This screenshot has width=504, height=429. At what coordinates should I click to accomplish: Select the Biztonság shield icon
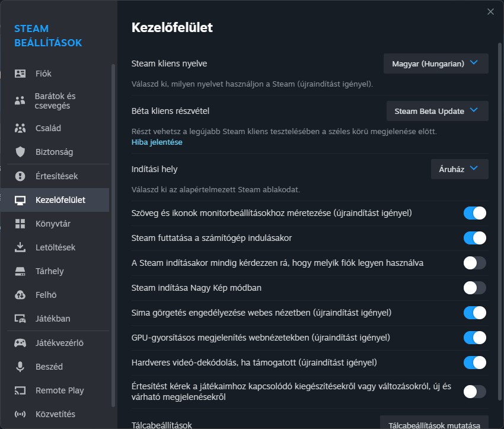pos(20,152)
